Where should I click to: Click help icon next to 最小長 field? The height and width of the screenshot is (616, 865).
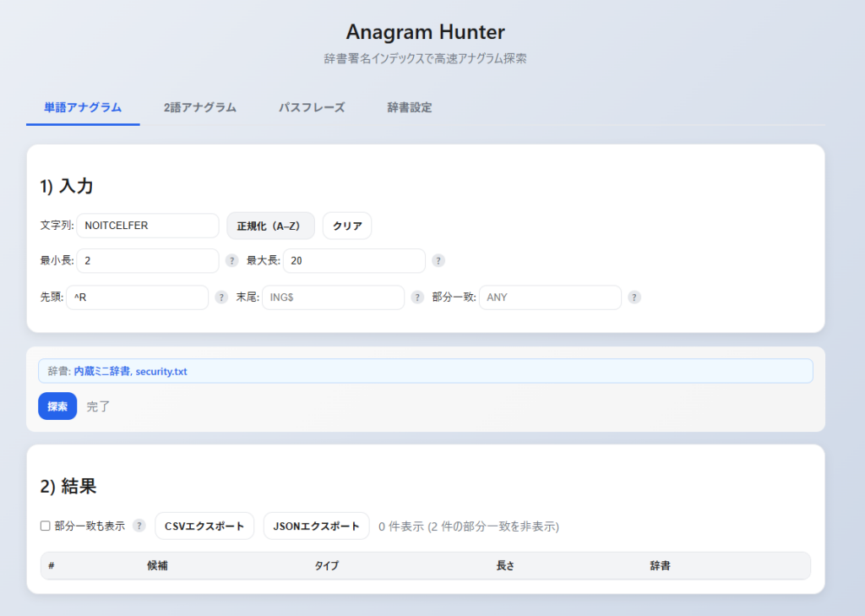[232, 261]
